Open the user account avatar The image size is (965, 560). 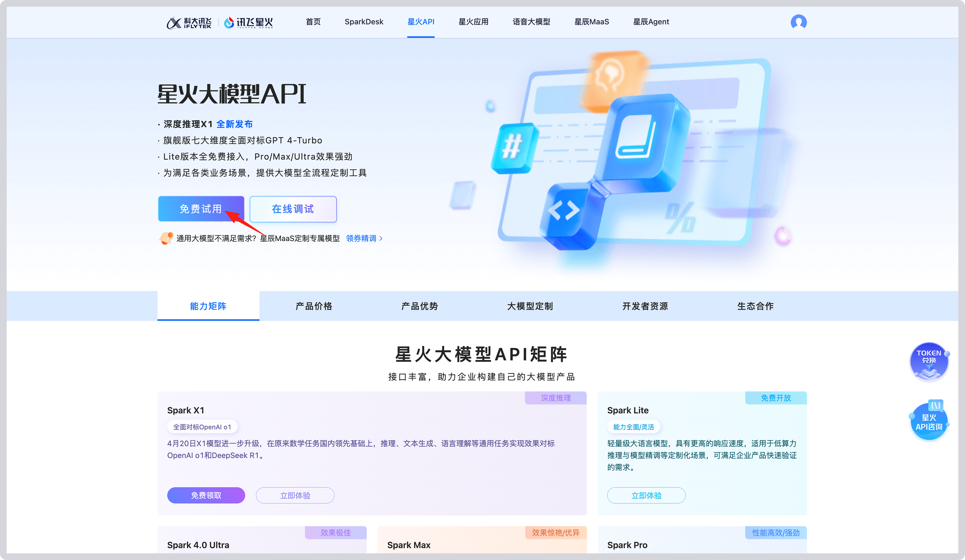799,22
